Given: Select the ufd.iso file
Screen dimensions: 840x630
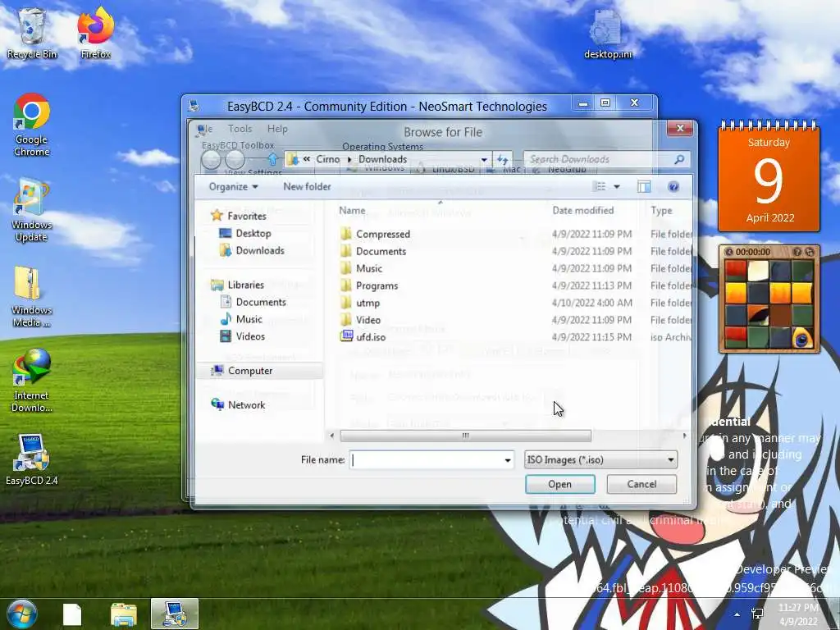Looking at the screenshot, I should click(x=371, y=337).
